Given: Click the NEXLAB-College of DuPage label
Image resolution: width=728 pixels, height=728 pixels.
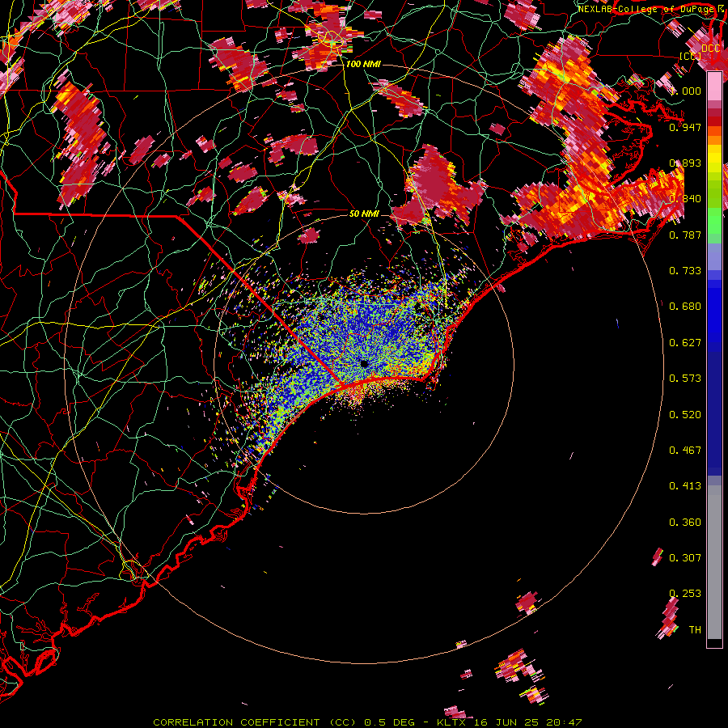Looking at the screenshot, I should point(645,9).
